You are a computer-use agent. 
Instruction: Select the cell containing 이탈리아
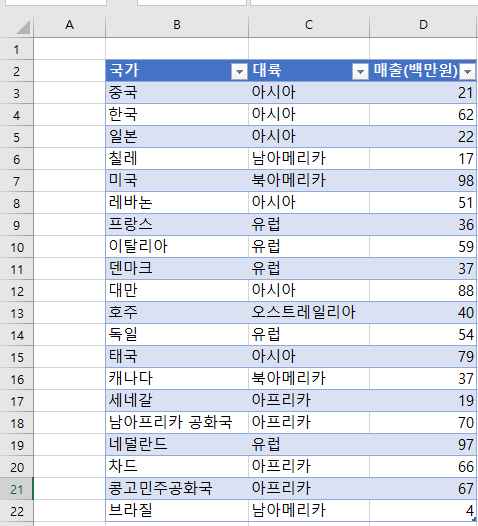pyautogui.click(x=177, y=247)
